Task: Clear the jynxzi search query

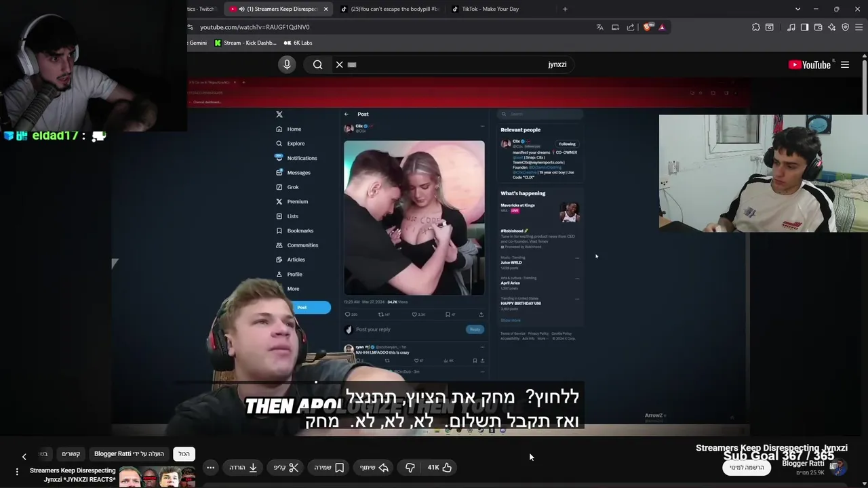Action: 340,64
